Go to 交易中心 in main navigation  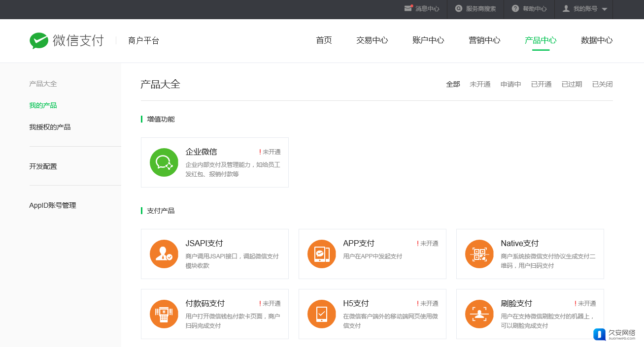click(372, 40)
